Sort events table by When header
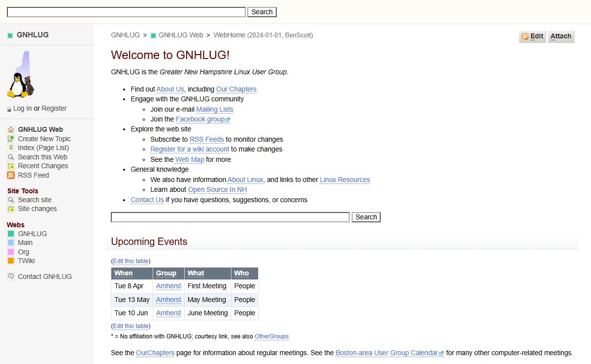The image size is (591, 364). [124, 273]
